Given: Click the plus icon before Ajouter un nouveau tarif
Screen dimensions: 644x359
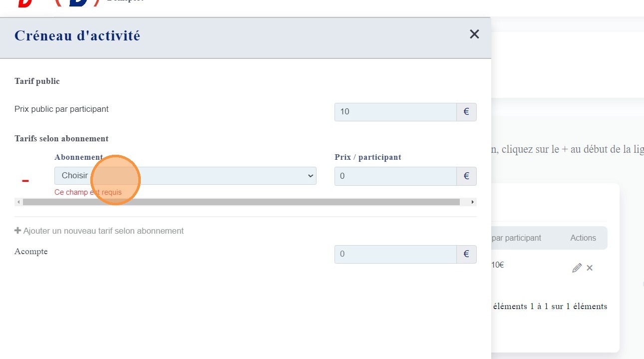Looking at the screenshot, I should point(17,231).
